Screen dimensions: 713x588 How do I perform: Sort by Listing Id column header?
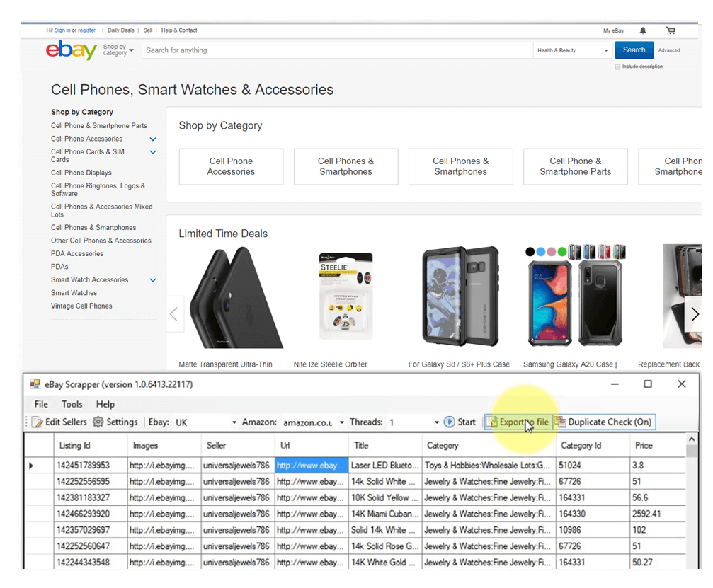(x=91, y=445)
